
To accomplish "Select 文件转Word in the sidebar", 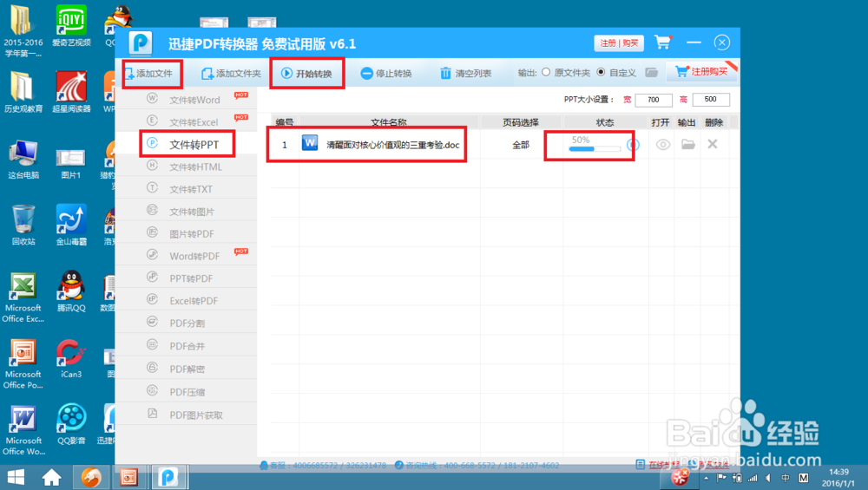I will tap(187, 100).
